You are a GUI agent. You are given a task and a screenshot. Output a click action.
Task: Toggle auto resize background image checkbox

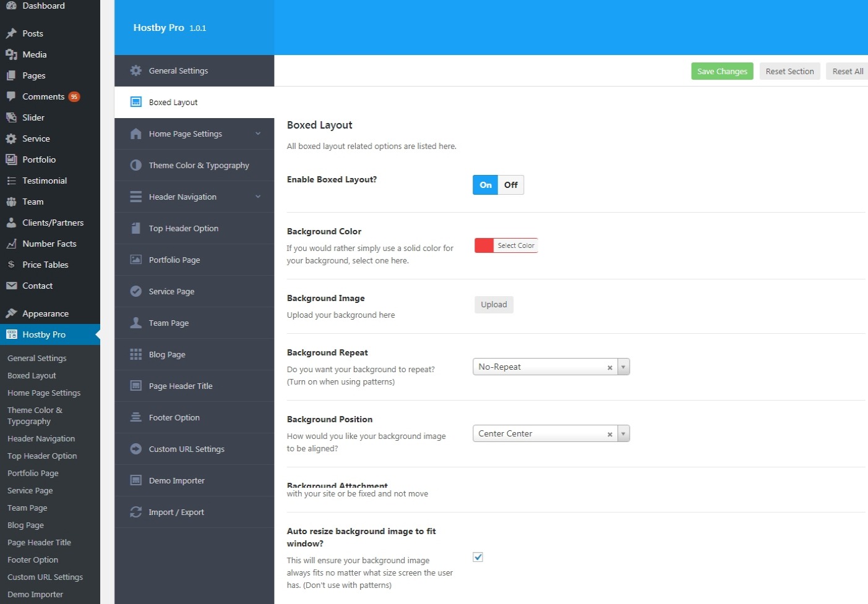point(478,557)
